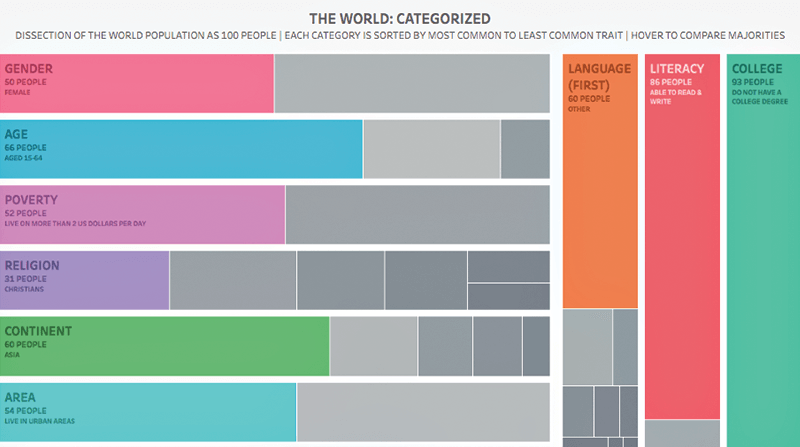
Task: Select the top-right small gray Religion block
Action: coord(508,266)
